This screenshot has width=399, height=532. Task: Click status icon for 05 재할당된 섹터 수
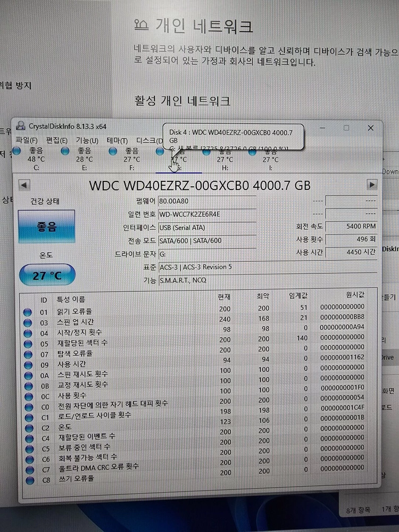(28, 344)
